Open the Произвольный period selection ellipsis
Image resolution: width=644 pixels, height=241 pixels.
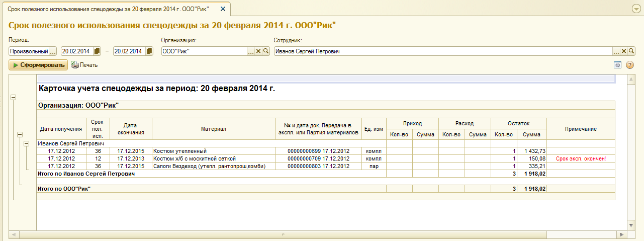click(53, 51)
